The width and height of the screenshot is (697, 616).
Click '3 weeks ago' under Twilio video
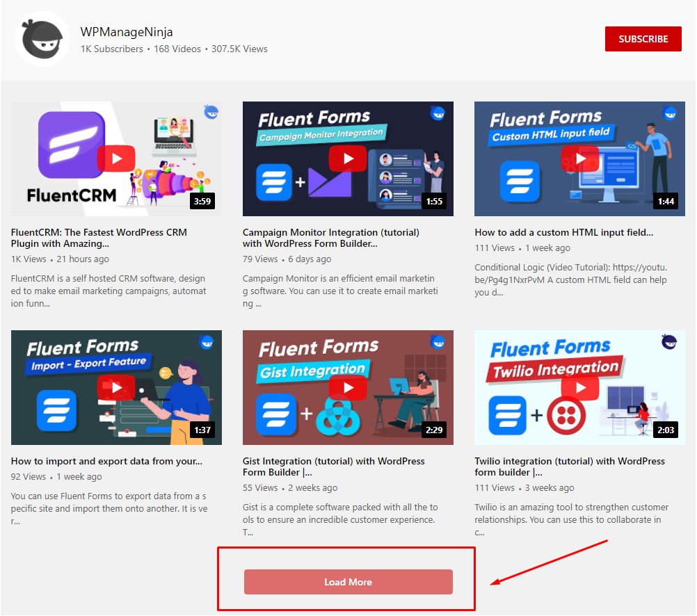[550, 488]
